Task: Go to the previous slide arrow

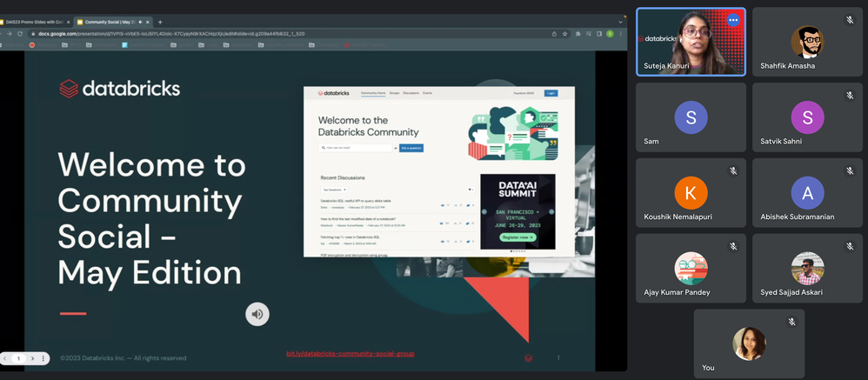Action: tap(7, 358)
